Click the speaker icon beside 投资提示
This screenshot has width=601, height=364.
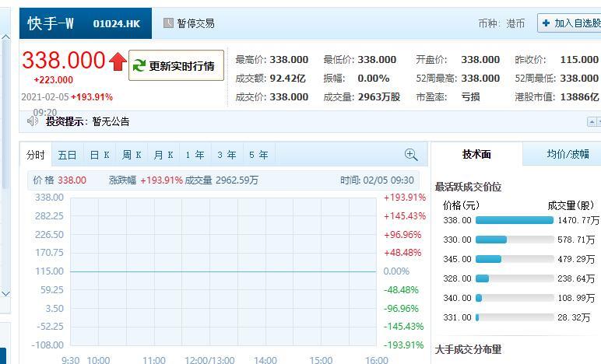32,121
